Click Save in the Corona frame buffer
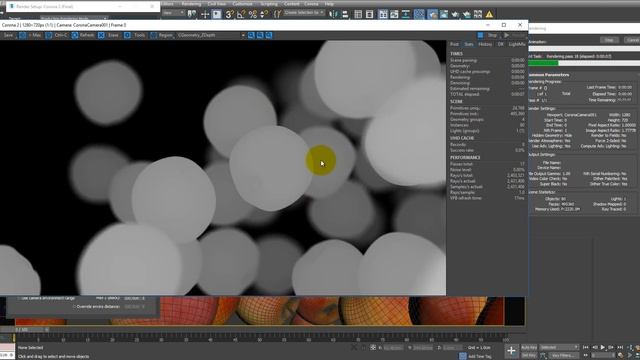640x360 pixels. [x=8, y=36]
